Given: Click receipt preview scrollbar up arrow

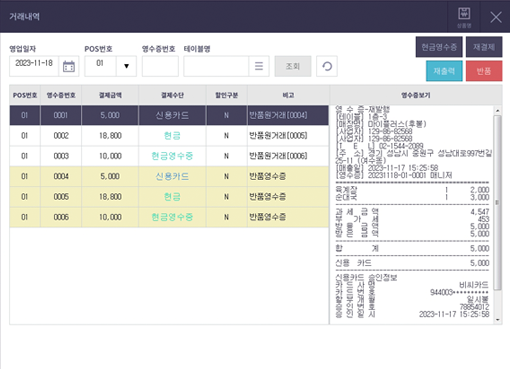Looking at the screenshot, I should (497, 110).
